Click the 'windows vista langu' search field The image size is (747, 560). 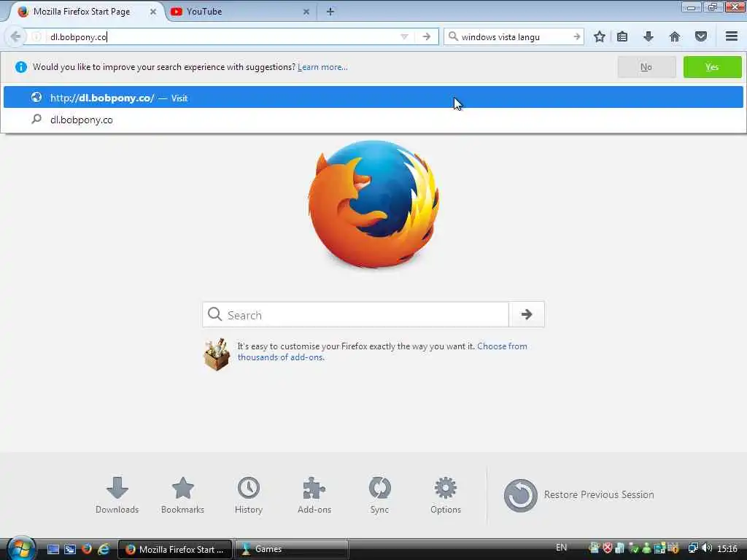pyautogui.click(x=515, y=36)
